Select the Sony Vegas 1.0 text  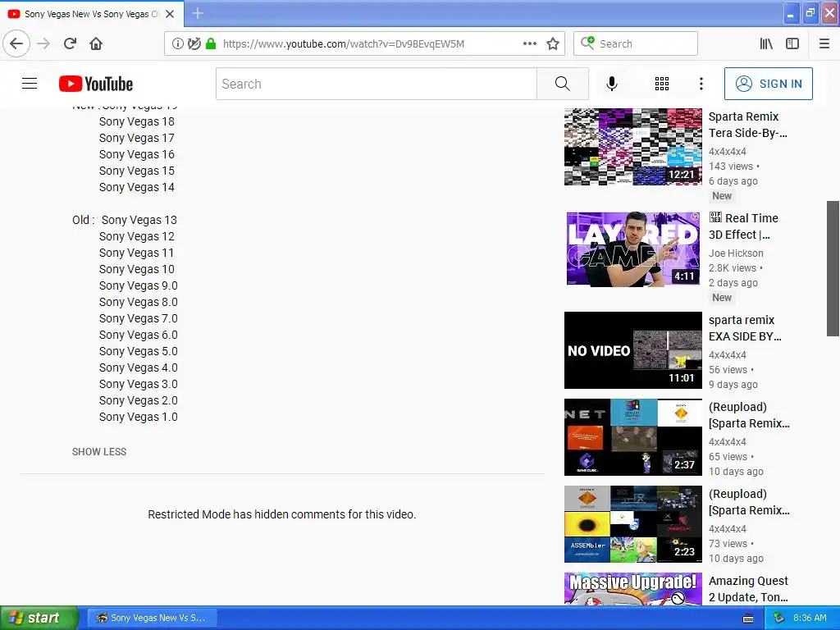(138, 417)
